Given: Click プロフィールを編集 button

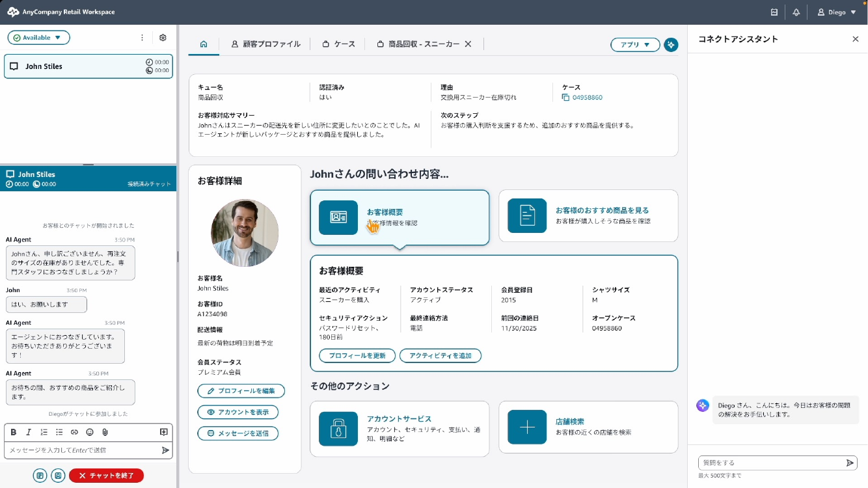Looking at the screenshot, I should tap(241, 391).
